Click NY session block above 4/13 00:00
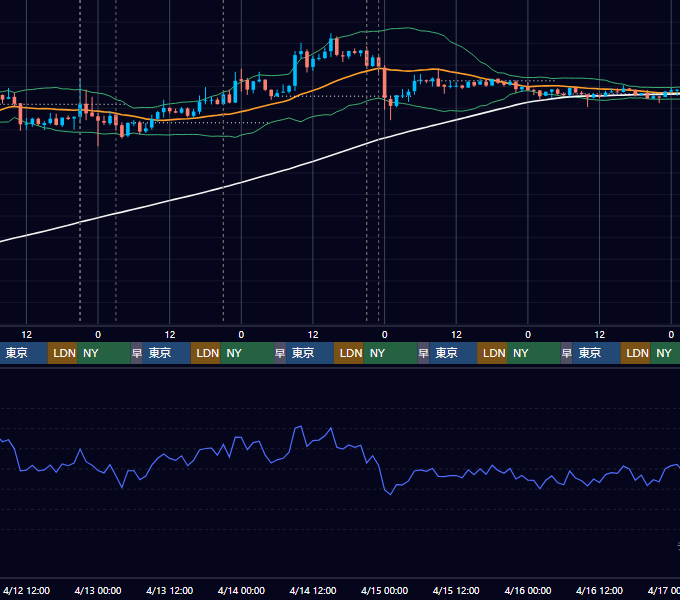680x600 pixels. (x=104, y=353)
